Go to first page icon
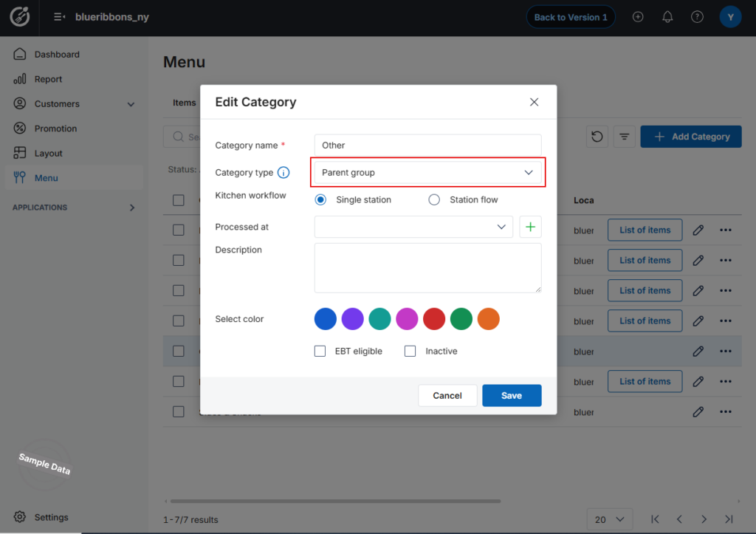Screen dimensions: 756x534 point(655,519)
